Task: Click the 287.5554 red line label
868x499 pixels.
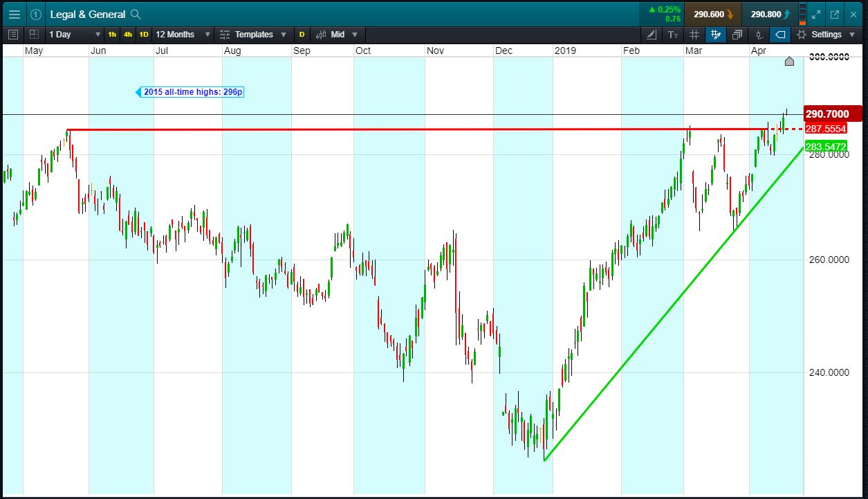Action: [x=827, y=129]
